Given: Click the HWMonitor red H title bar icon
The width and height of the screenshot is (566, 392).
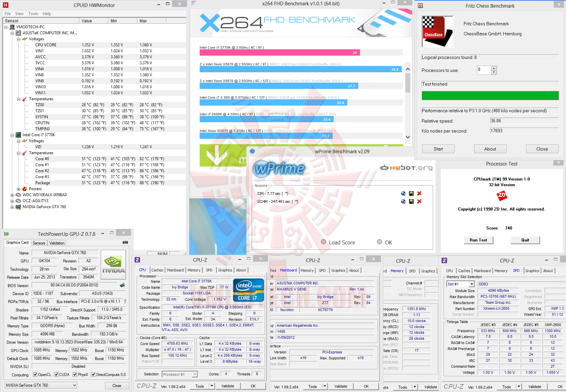Looking at the screenshot, I should (5, 5).
